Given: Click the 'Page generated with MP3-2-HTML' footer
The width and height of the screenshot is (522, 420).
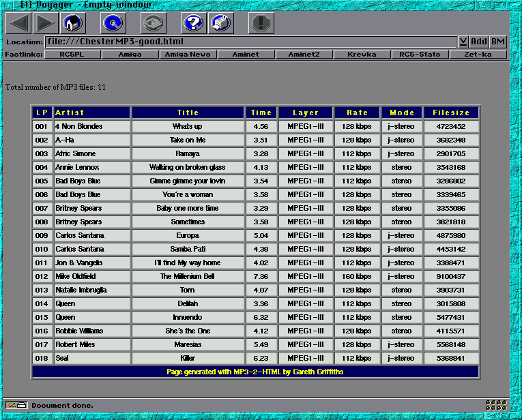Looking at the screenshot, I should (255, 372).
